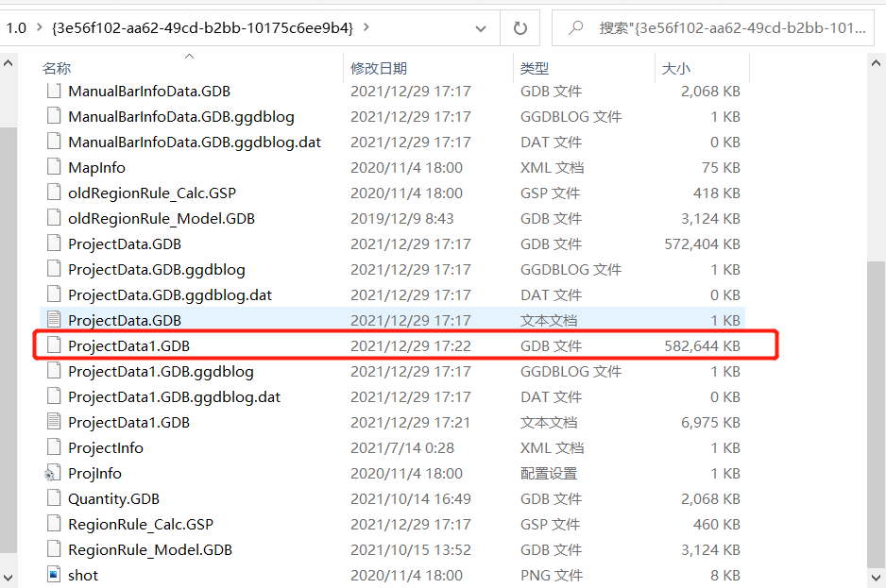Click the MapInfo XML document icon
Screen dimensions: 886x588
(54, 167)
